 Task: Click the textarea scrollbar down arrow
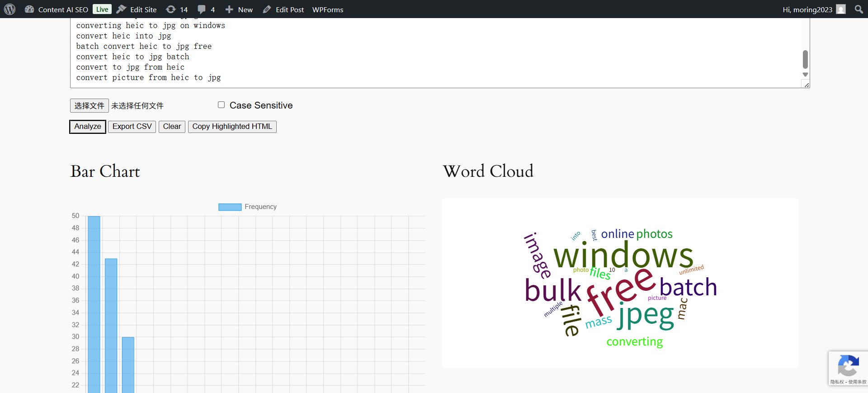point(805,75)
